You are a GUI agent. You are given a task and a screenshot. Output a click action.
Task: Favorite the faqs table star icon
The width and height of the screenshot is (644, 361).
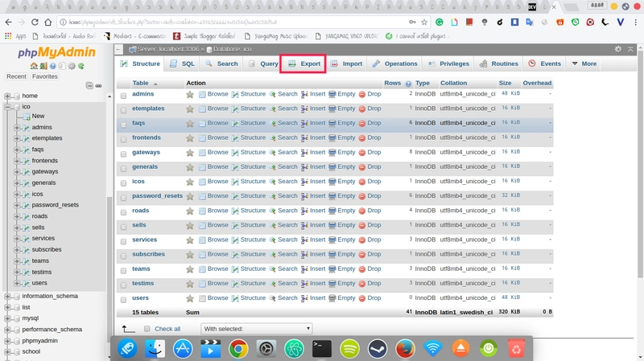click(190, 124)
